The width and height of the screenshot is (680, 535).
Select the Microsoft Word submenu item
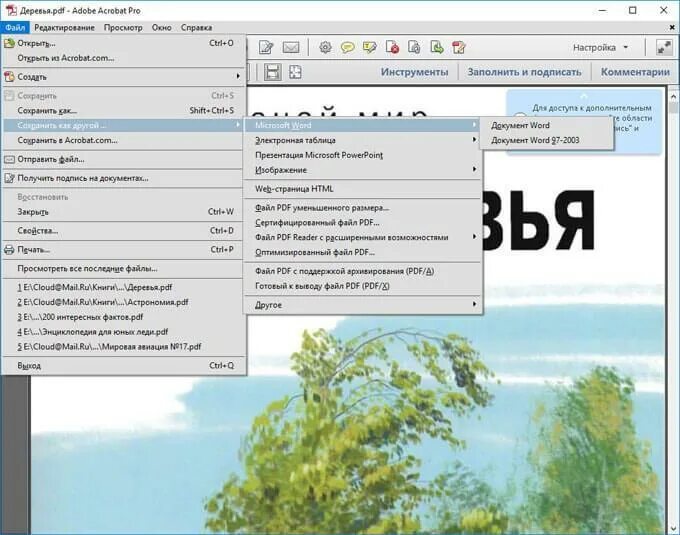[x=363, y=125]
